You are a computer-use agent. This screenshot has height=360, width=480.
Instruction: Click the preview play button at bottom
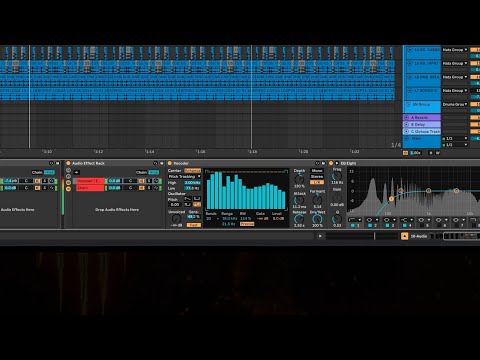[320, 236]
